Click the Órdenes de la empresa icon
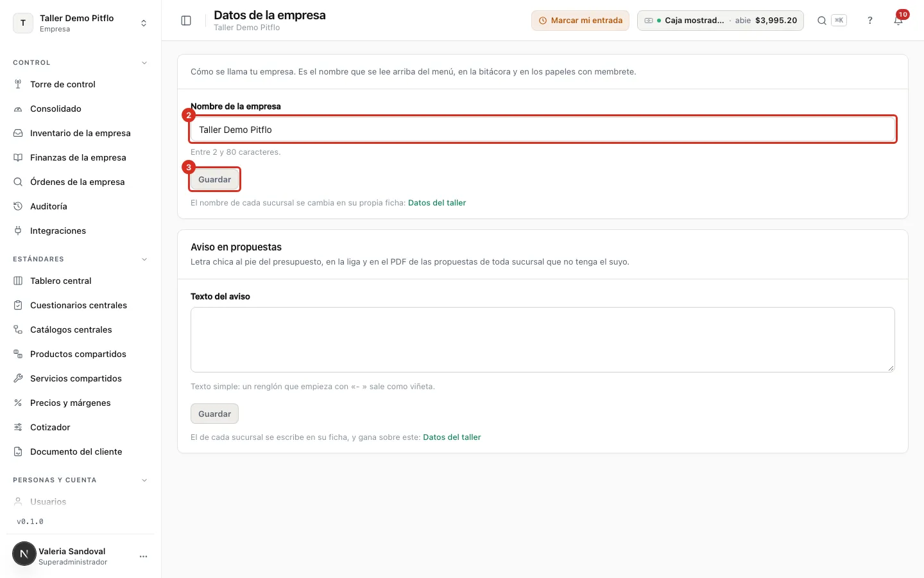Image resolution: width=924 pixels, height=578 pixels. [18, 182]
